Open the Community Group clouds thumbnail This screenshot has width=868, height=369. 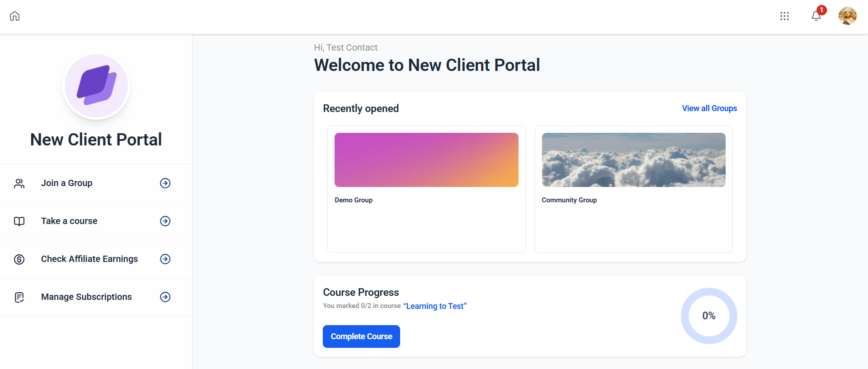[633, 160]
